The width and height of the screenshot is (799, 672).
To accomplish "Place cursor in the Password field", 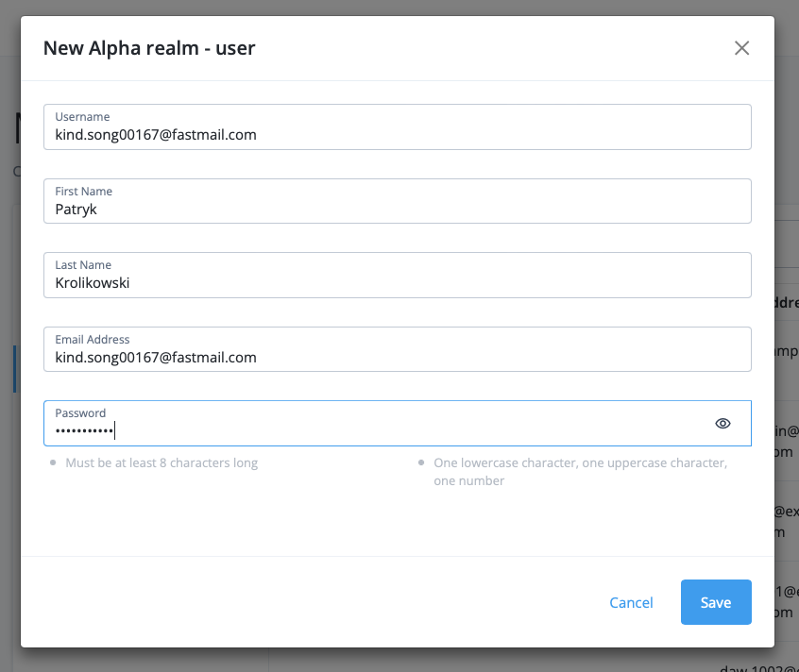I will click(397, 431).
